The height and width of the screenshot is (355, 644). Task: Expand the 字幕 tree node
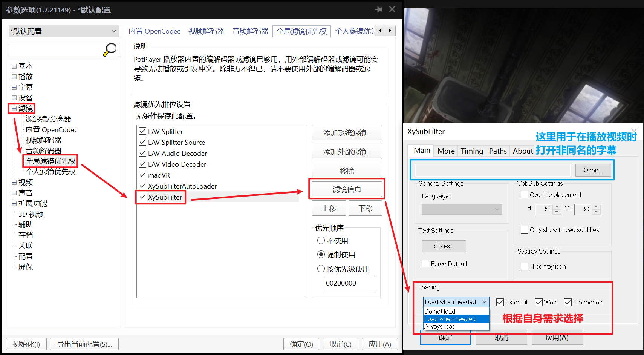[x=14, y=88]
